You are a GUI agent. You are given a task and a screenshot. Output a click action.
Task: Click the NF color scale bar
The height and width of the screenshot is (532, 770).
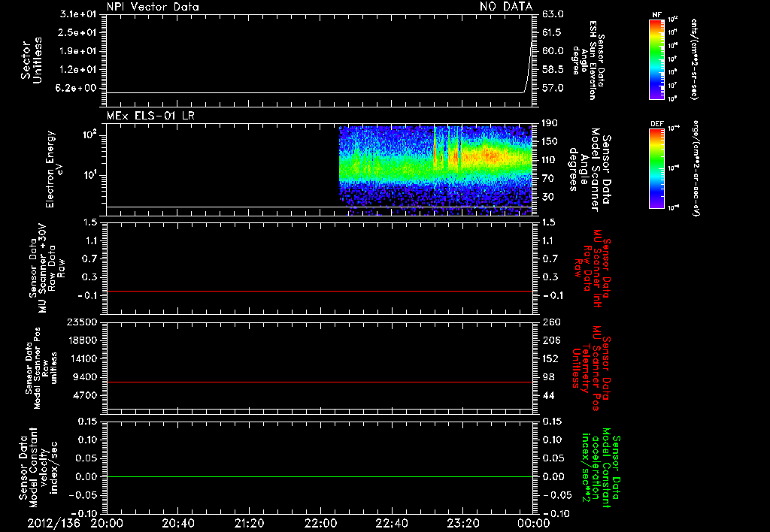tap(656, 59)
